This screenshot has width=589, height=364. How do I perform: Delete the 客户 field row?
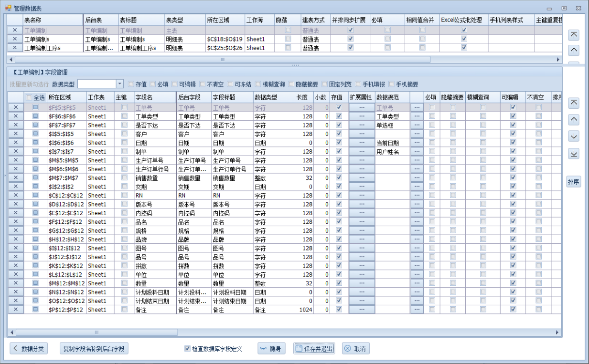15,134
